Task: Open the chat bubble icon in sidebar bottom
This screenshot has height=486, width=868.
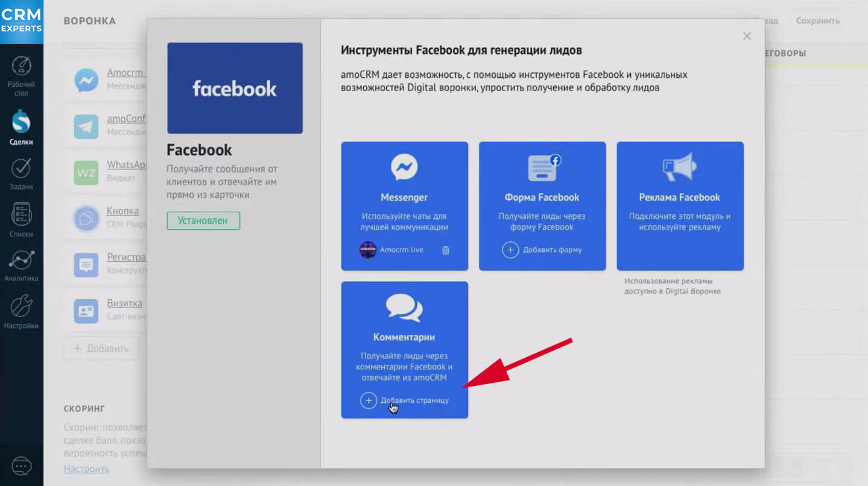Action: [22, 466]
